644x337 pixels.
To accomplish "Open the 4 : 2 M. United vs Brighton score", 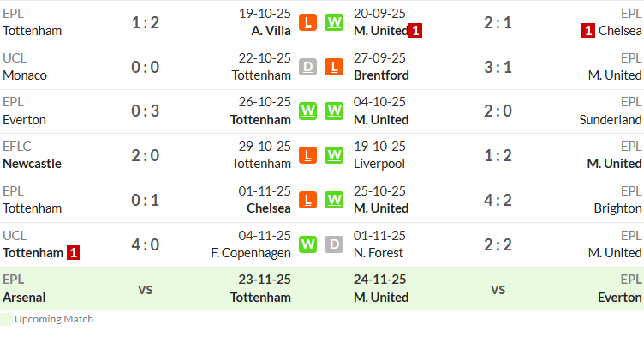I will (498, 201).
